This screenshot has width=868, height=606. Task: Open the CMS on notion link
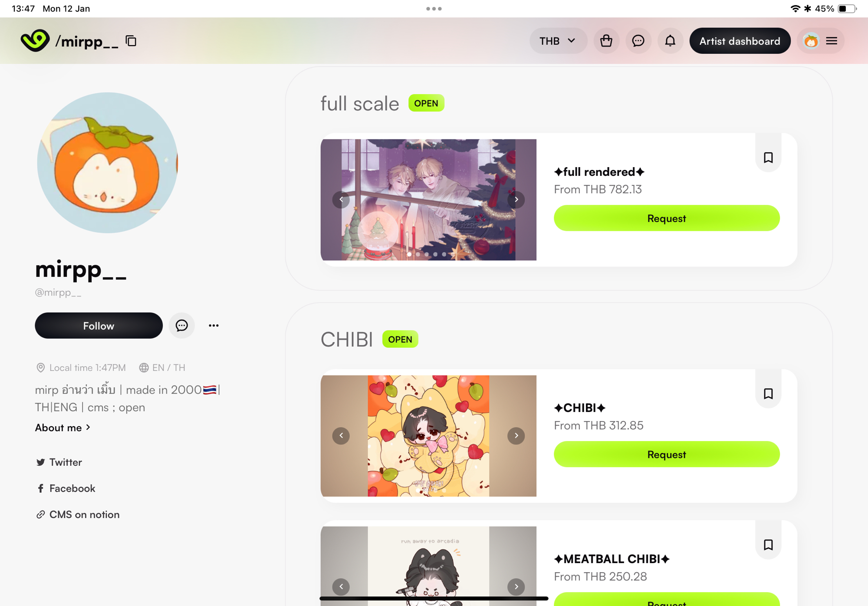[78, 514]
